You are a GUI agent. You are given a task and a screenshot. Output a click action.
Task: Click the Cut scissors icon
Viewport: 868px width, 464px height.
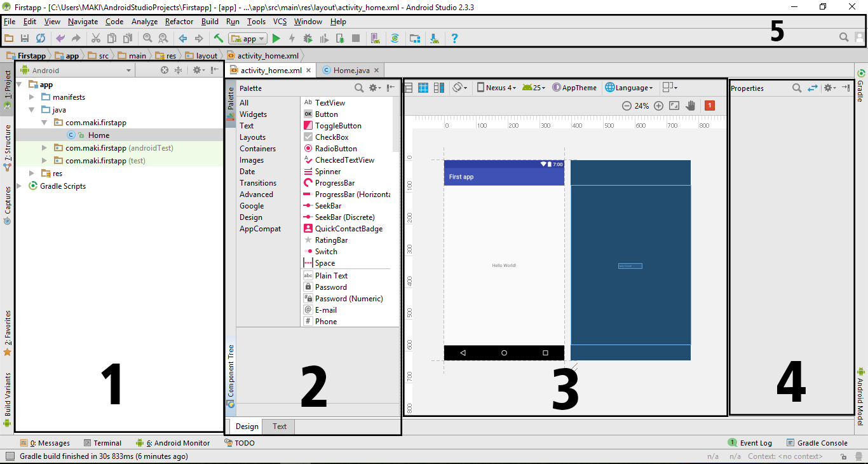click(x=96, y=38)
